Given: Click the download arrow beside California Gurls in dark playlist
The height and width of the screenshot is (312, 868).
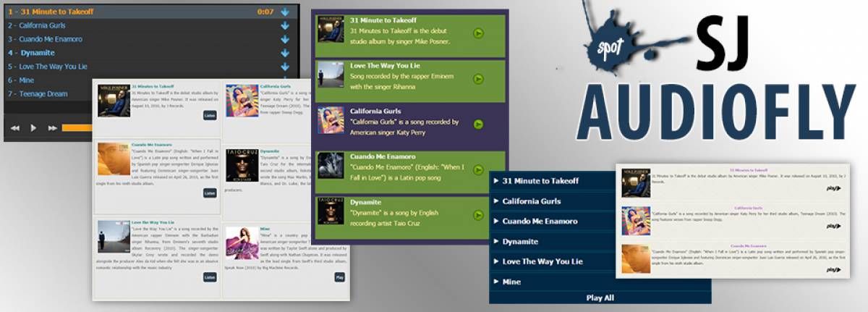Looking at the screenshot, I should tap(285, 25).
